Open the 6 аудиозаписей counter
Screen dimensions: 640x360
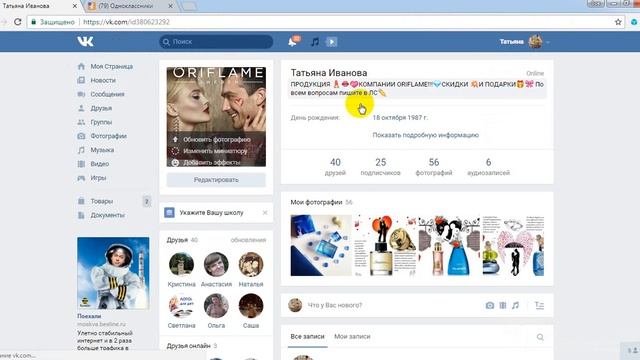tap(488, 167)
